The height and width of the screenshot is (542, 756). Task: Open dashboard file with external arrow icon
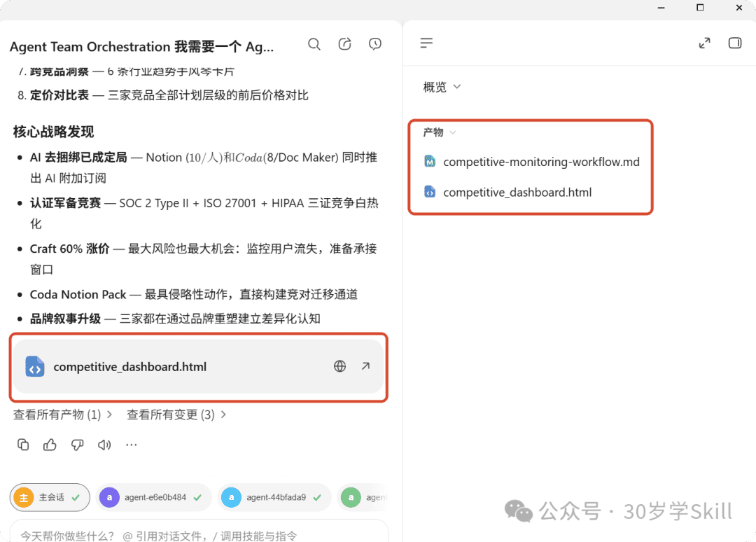[366, 366]
